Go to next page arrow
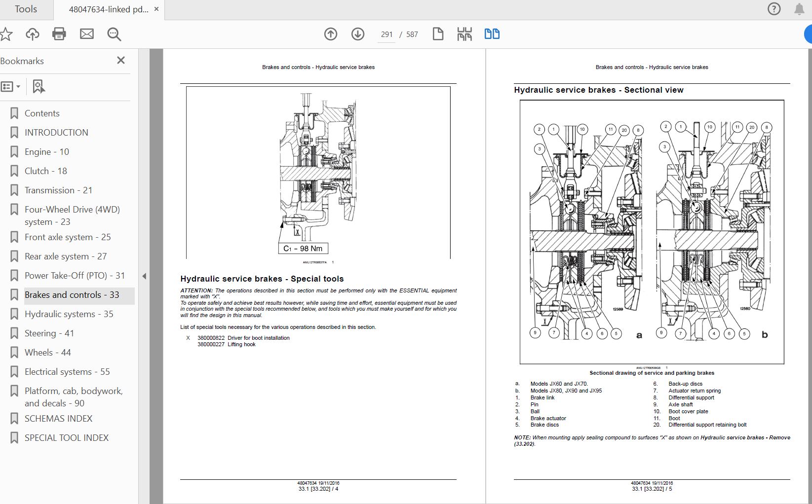812x504 pixels. 358,34
